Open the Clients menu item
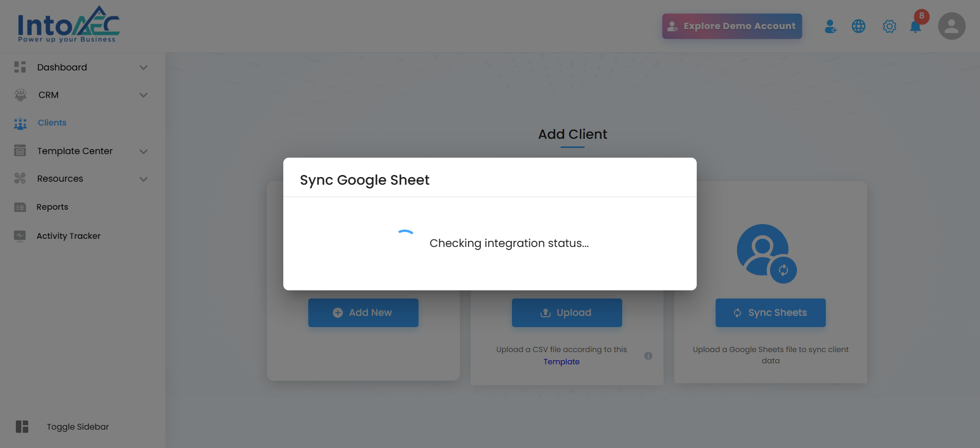This screenshot has width=980, height=448. pos(52,123)
